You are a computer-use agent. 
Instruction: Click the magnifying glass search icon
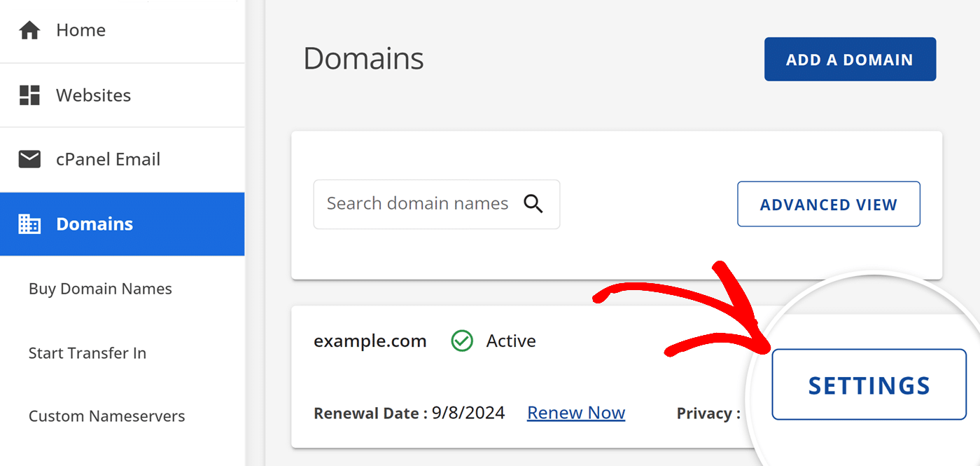coord(533,204)
